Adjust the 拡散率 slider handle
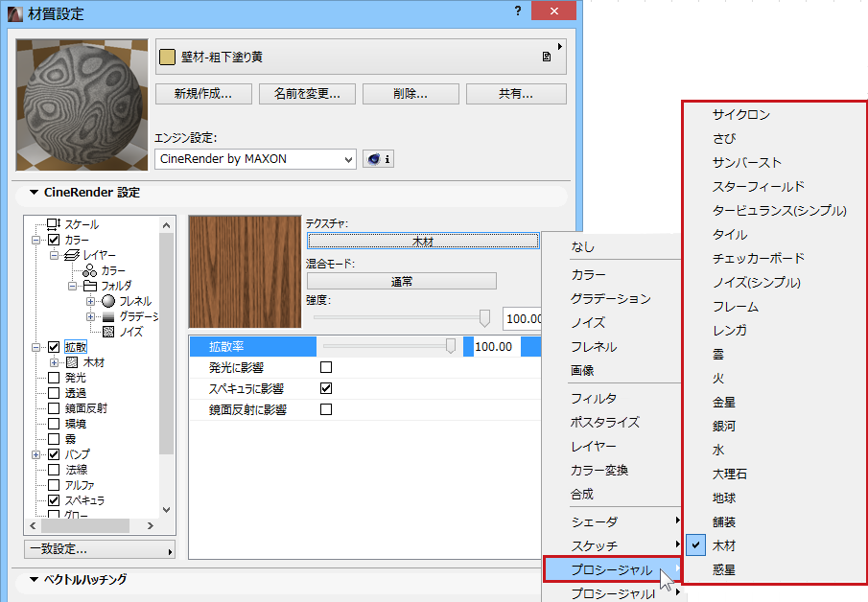Viewport: 868px width, 602px height. point(451,346)
